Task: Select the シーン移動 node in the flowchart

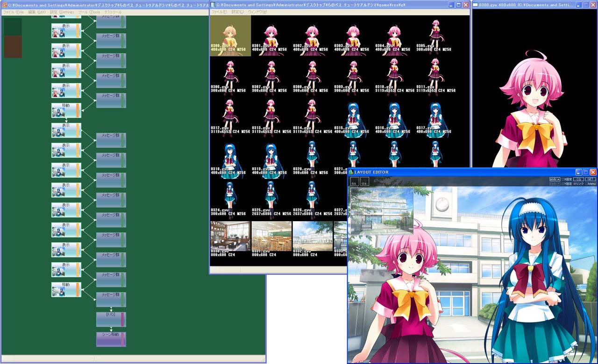Action: (x=111, y=339)
